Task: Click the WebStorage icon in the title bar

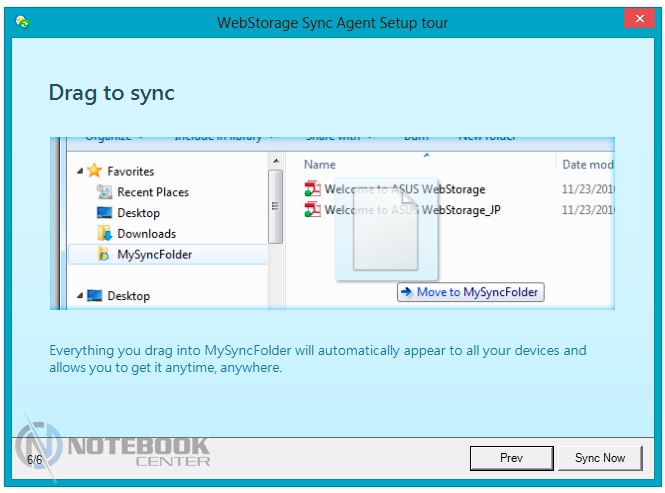Action: (22, 22)
